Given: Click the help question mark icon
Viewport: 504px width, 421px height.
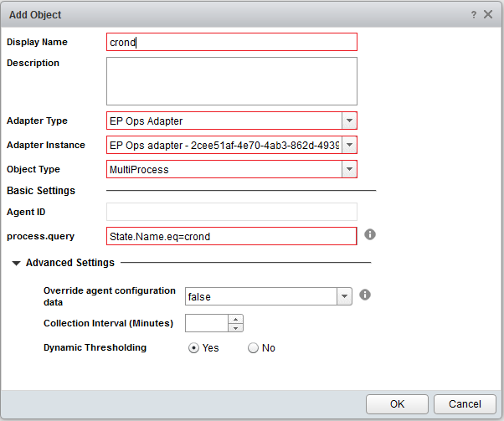Looking at the screenshot, I should [473, 15].
